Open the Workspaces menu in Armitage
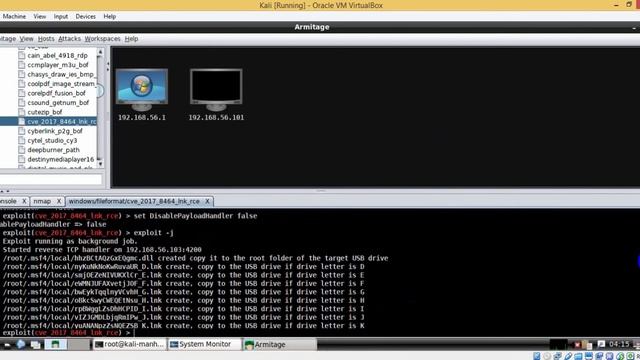This screenshot has width=640, height=360. point(102,39)
